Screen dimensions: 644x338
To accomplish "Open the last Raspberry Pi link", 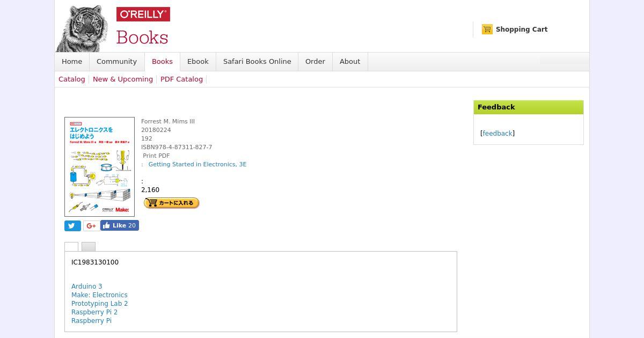I will (91, 321).
